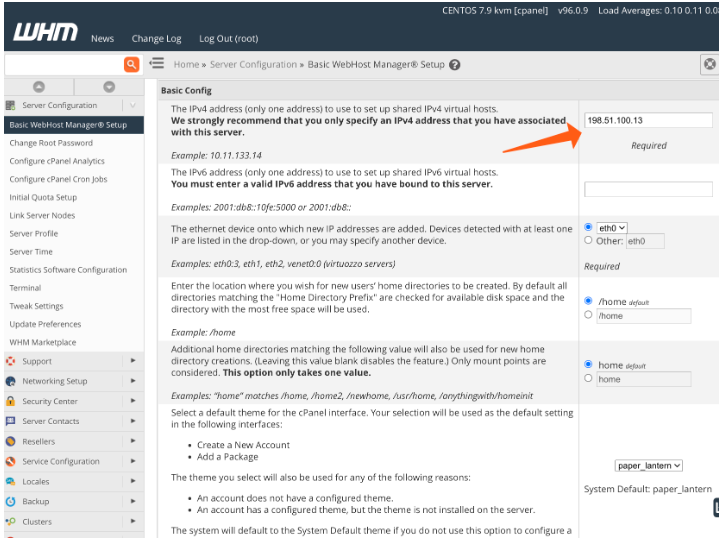Open the Change Log menu item
Image resolution: width=719 pixels, height=548 pixels.
click(156, 39)
